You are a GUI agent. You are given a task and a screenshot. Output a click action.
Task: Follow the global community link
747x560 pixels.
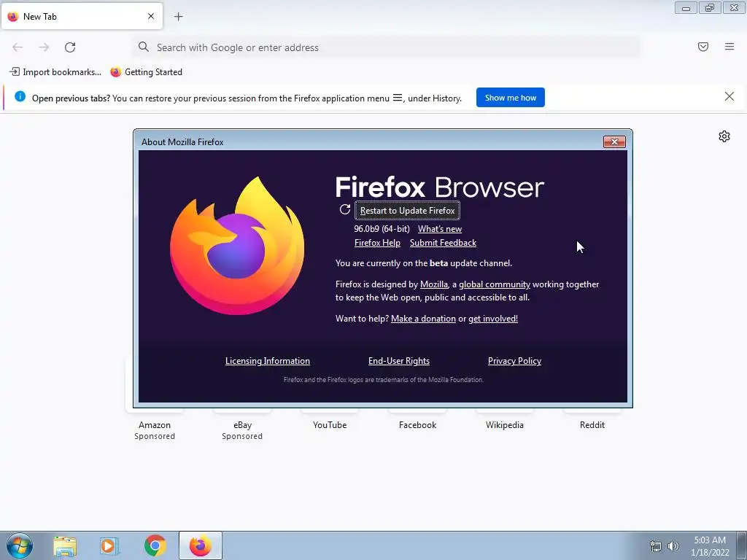click(495, 284)
